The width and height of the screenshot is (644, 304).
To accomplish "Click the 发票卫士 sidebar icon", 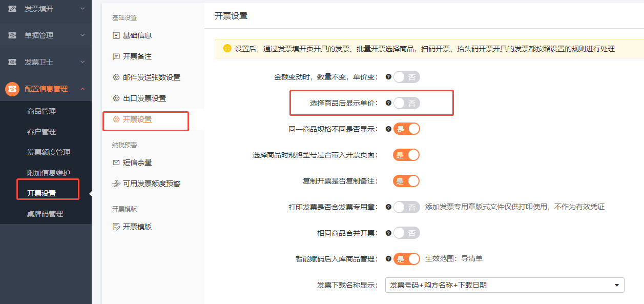I will pos(12,62).
